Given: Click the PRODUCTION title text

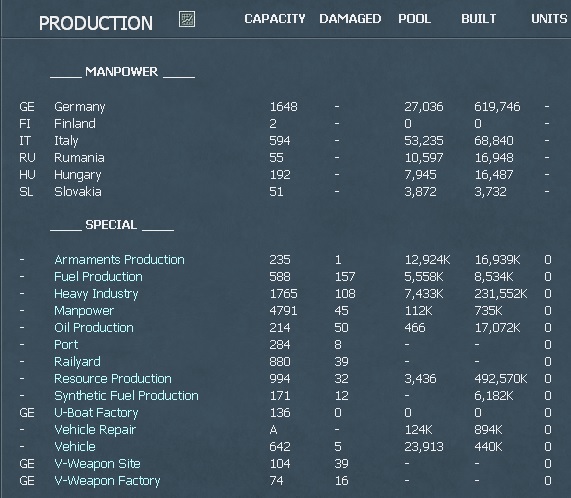Looking at the screenshot, I should click(x=96, y=23).
